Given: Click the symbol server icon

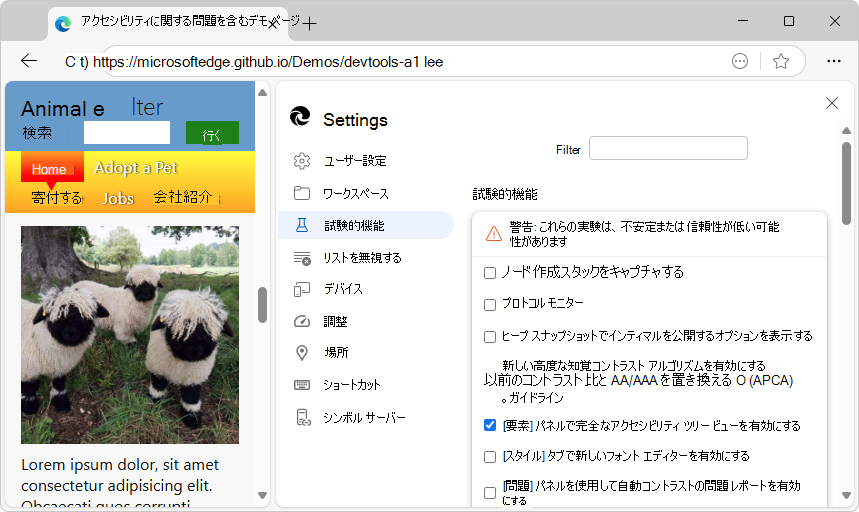Looking at the screenshot, I should (303, 417).
